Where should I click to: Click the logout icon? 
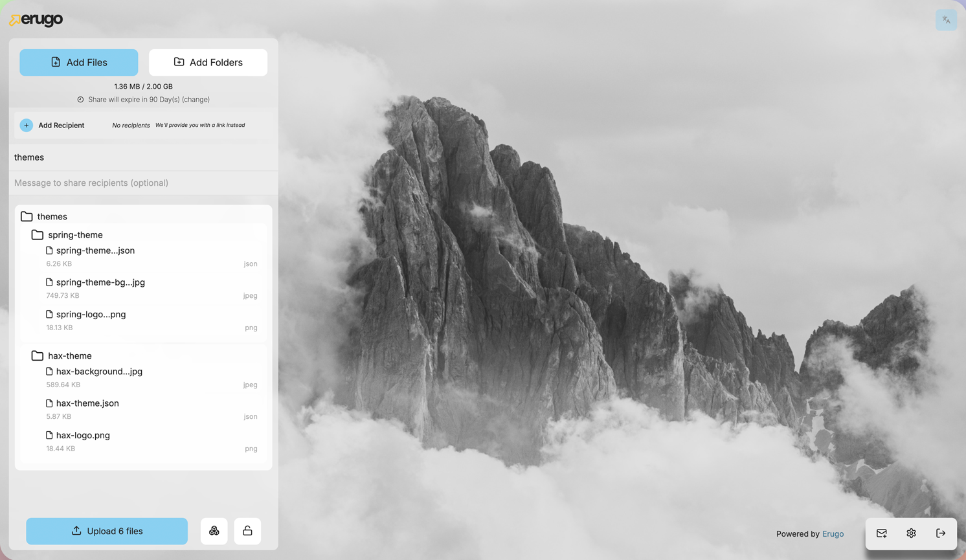click(941, 533)
